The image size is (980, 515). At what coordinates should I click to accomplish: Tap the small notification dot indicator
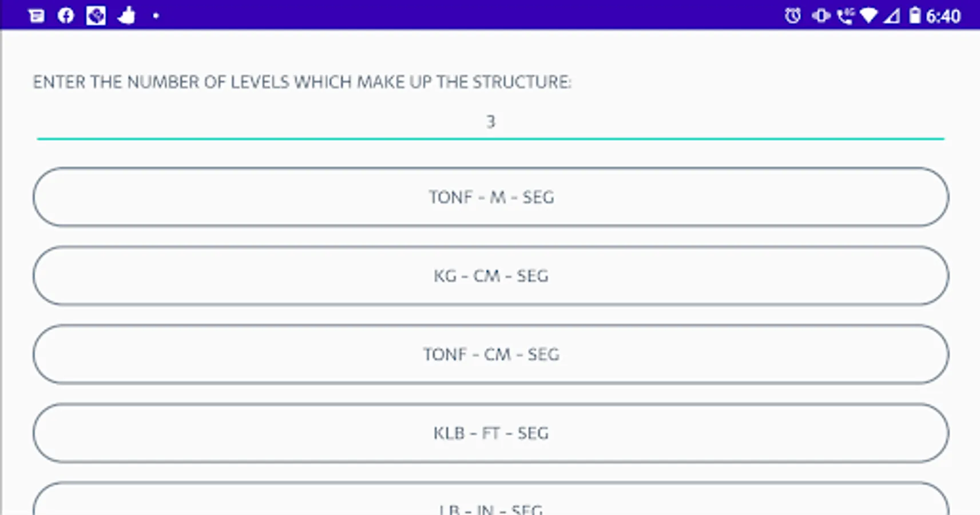156,16
